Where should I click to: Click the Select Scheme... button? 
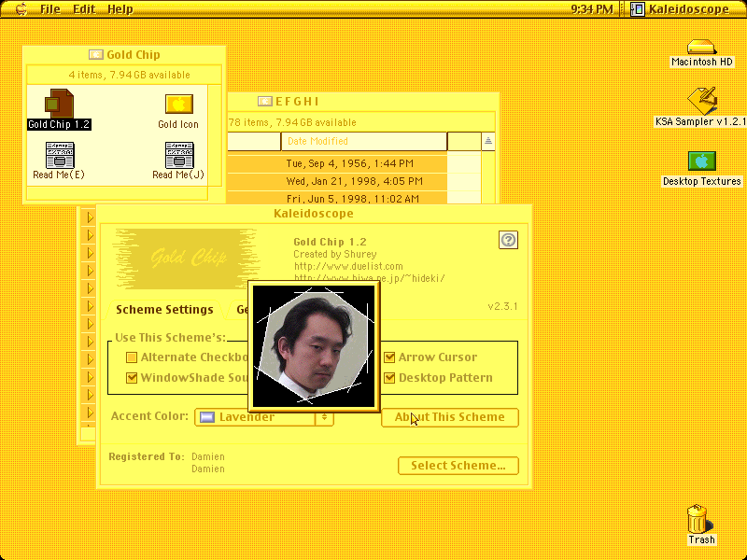458,465
